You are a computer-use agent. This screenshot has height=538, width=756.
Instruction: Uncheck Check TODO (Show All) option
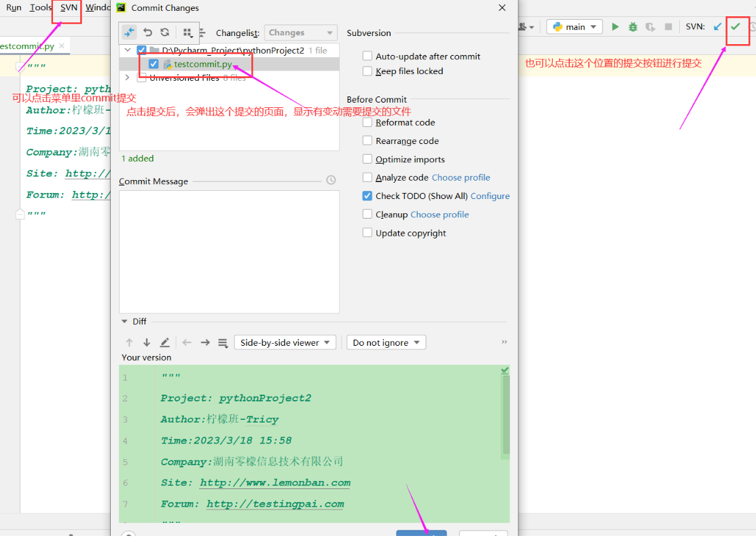[x=367, y=196]
